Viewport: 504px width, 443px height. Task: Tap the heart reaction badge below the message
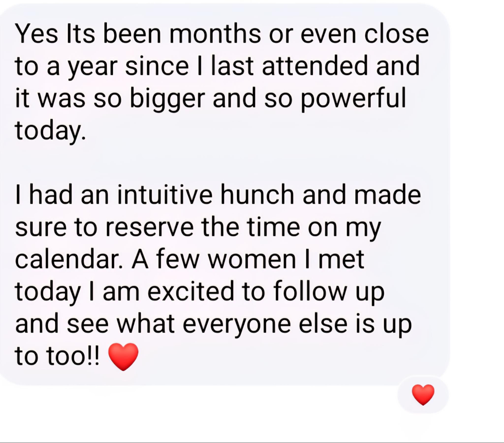tap(423, 395)
